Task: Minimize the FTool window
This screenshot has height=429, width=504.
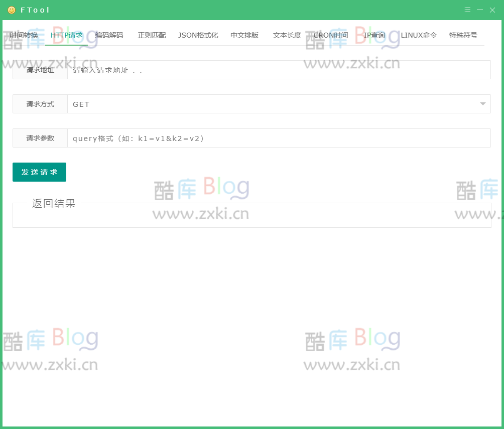Action: coord(480,10)
